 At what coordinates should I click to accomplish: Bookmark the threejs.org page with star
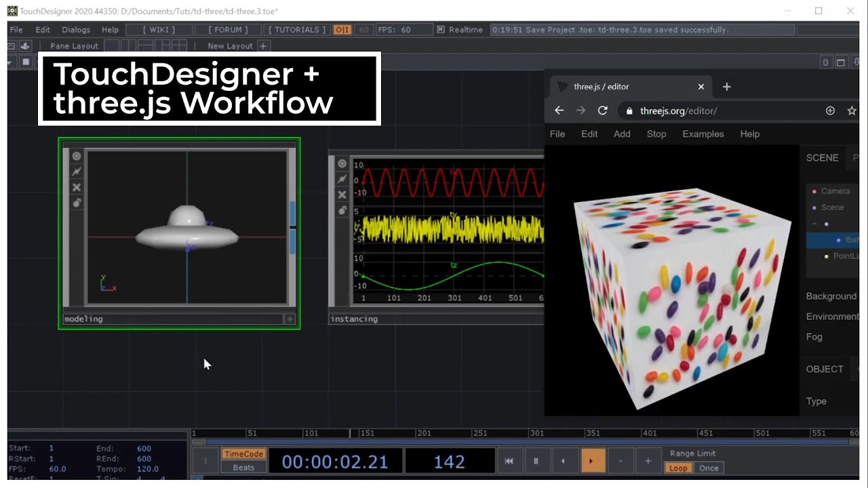coord(852,110)
